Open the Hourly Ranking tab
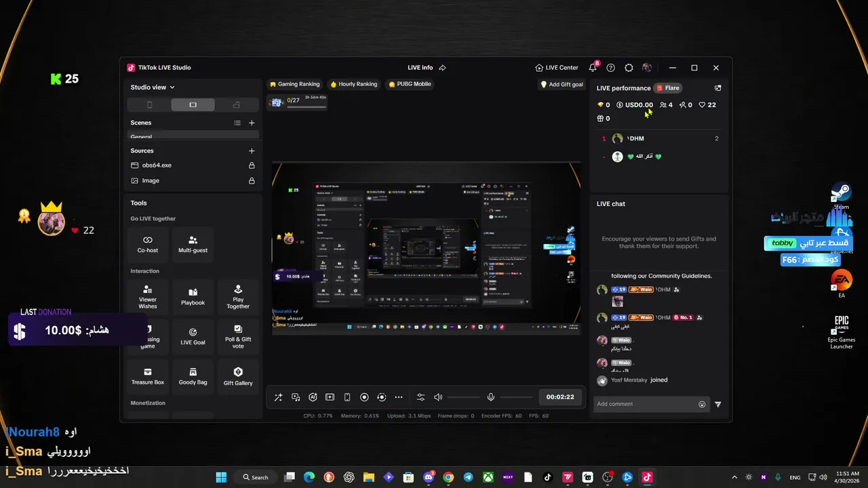868x488 pixels. pos(353,84)
